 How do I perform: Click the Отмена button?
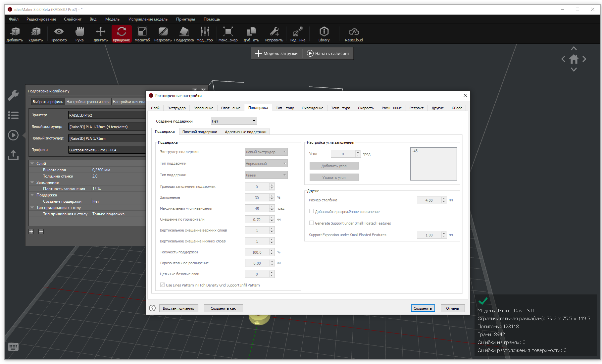pos(452,308)
